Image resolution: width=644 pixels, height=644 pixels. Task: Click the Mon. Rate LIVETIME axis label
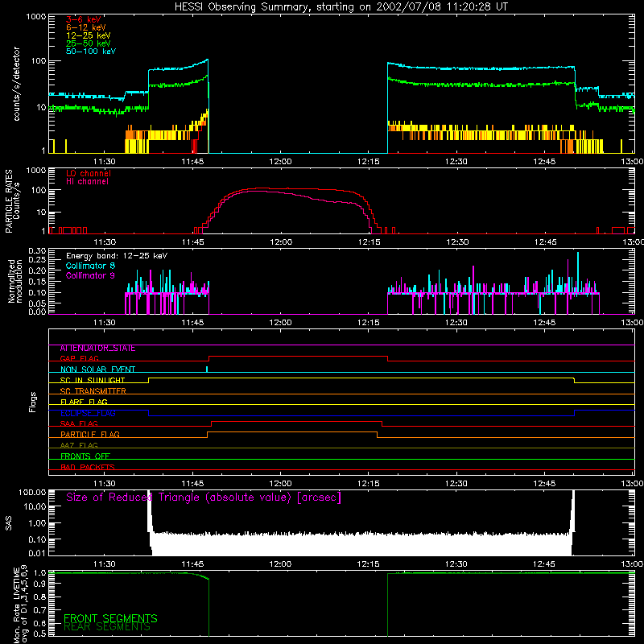click(20, 604)
